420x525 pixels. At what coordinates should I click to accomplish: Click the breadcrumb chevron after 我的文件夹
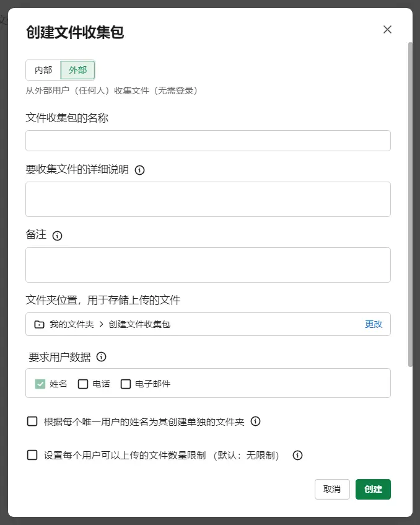click(x=101, y=324)
